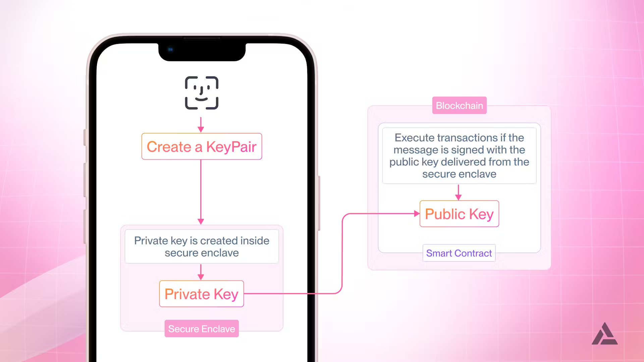Click the Public Key button node
The width and height of the screenshot is (644, 362).
(x=459, y=214)
